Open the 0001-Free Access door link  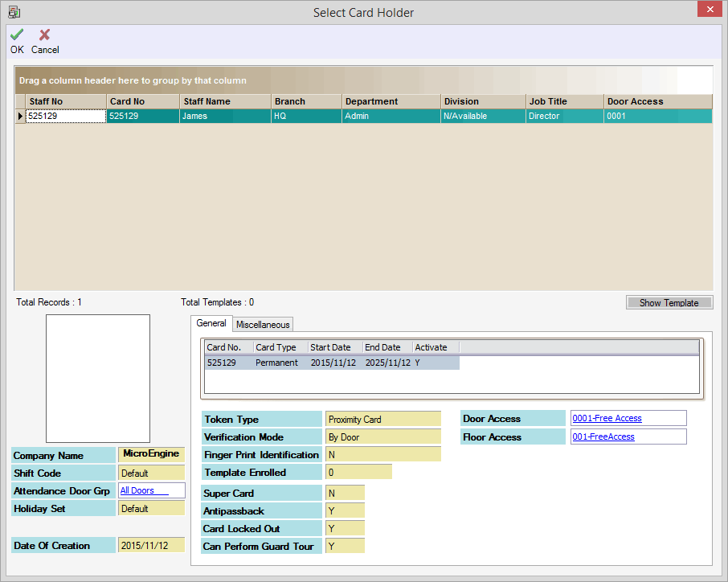[607, 418]
